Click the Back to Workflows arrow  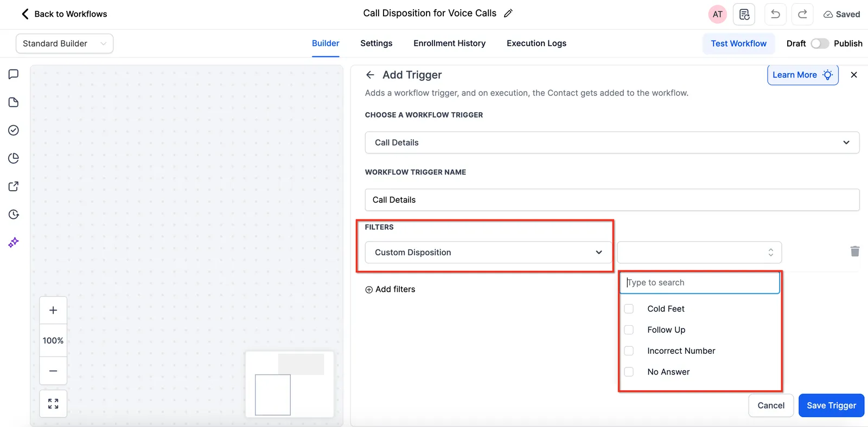(25, 14)
